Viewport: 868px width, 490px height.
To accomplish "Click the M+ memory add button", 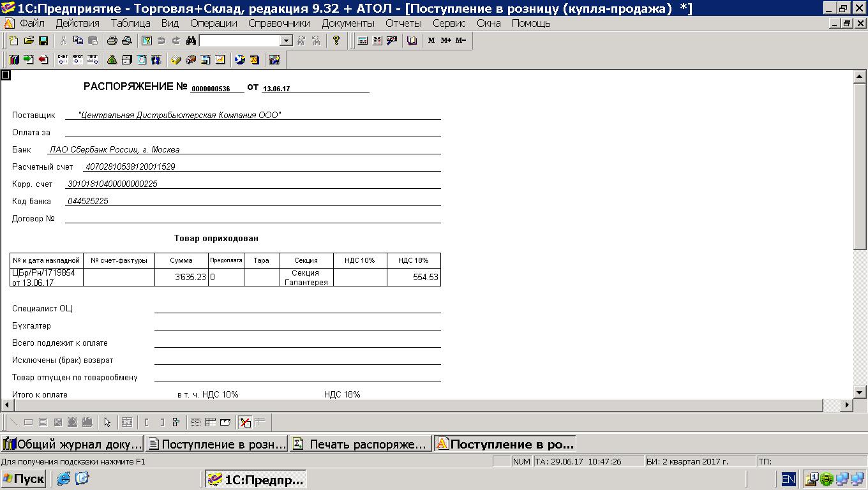I will coord(445,41).
